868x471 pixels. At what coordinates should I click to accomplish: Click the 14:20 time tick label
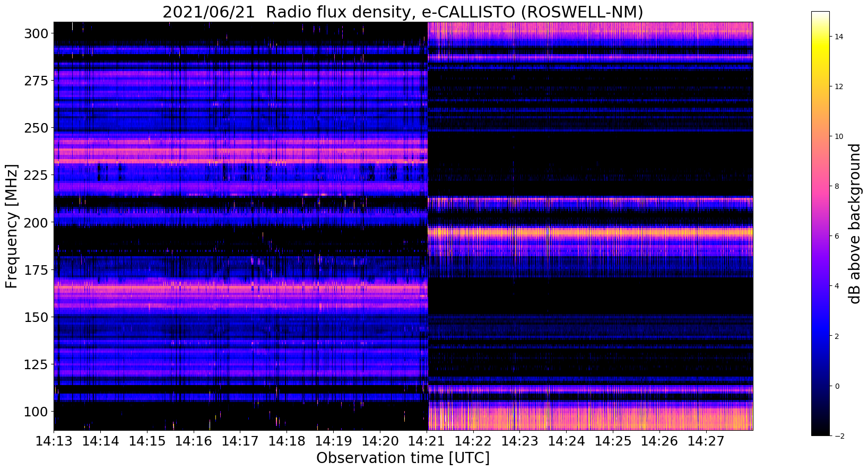click(380, 441)
